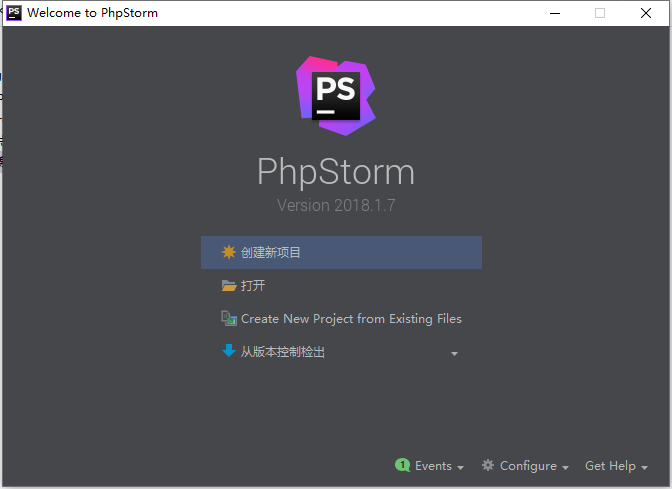Image resolution: width=672 pixels, height=489 pixels.
Task: Click the import icon beside Create New Project from Existing Files
Action: click(x=229, y=318)
